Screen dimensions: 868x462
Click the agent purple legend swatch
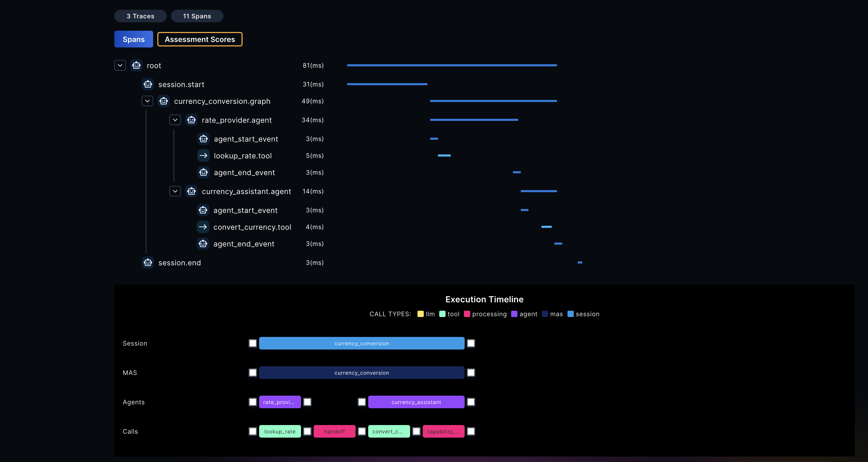[514, 314]
